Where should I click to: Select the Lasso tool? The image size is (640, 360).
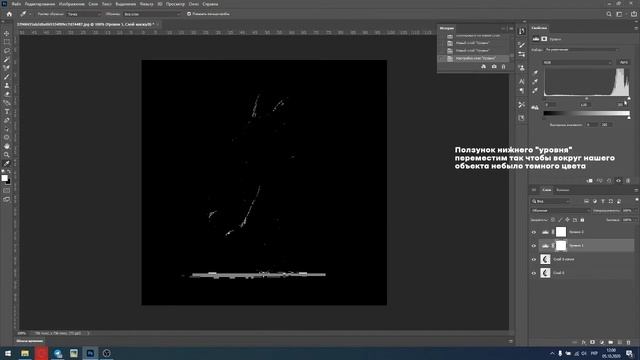(7, 51)
